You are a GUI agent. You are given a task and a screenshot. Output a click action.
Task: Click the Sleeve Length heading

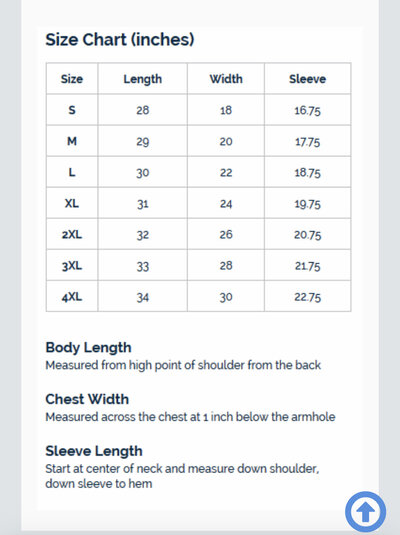pyautogui.click(x=94, y=451)
